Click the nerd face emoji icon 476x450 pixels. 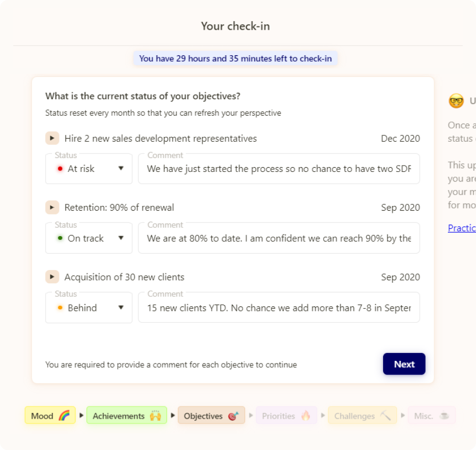point(456,101)
